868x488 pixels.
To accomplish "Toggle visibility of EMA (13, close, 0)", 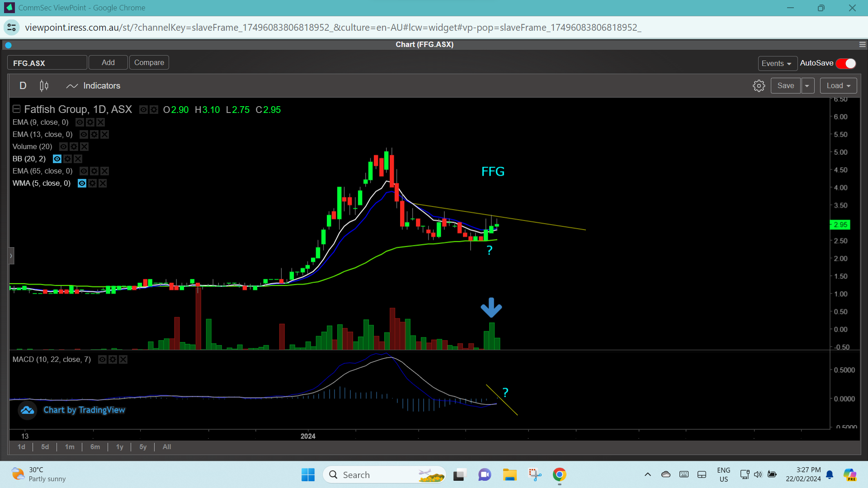I will pyautogui.click(x=84, y=135).
